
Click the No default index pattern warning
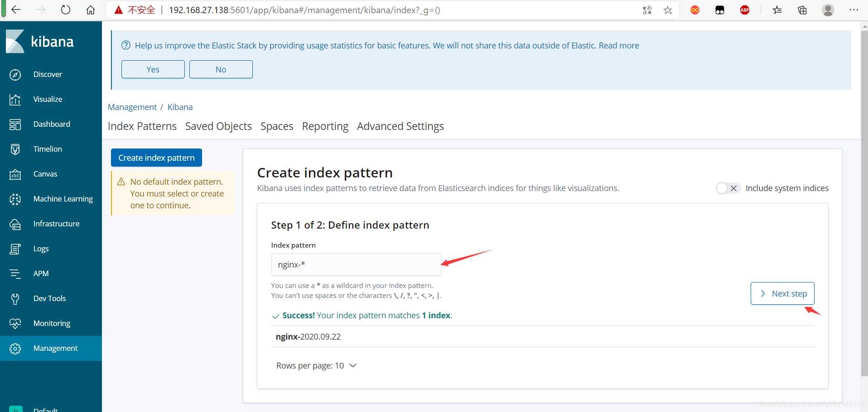click(x=173, y=193)
